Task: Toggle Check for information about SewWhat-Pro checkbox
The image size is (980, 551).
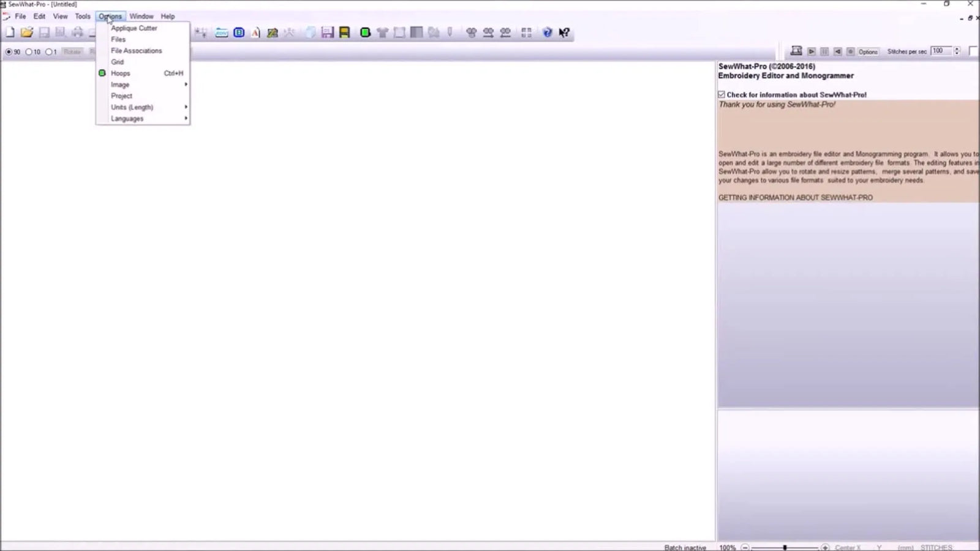Action: 722,94
